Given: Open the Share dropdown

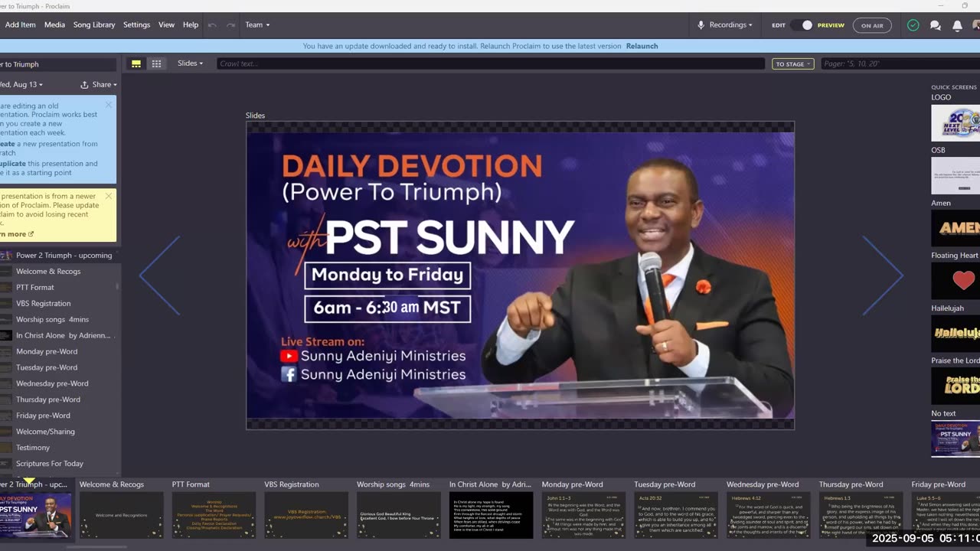Looking at the screenshot, I should point(99,85).
